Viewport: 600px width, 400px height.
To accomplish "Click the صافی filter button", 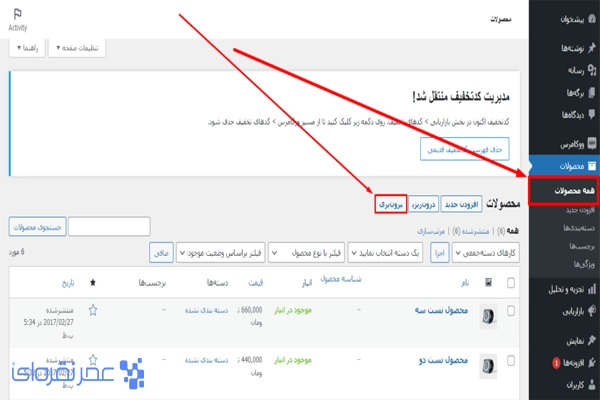I will click(161, 253).
